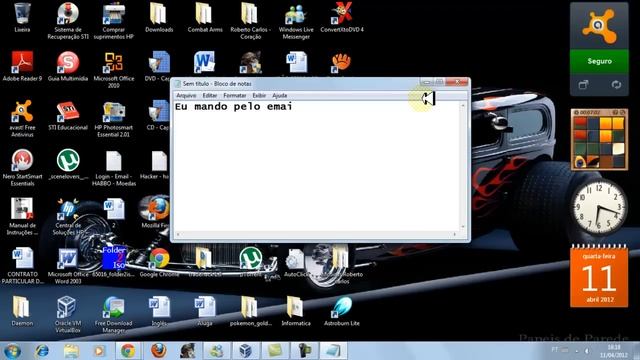Open the Editar menu in Bloco de notas

click(x=210, y=96)
